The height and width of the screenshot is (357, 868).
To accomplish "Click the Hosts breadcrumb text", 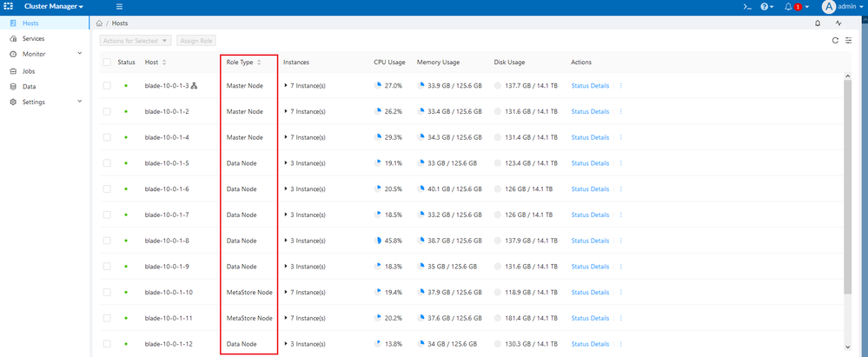I will [x=120, y=23].
